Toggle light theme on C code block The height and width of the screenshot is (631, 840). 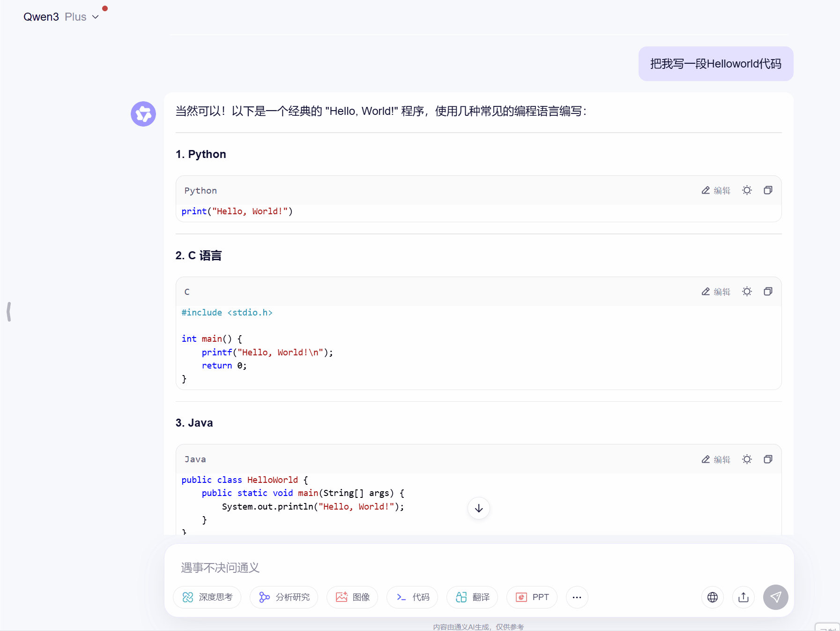click(x=747, y=292)
